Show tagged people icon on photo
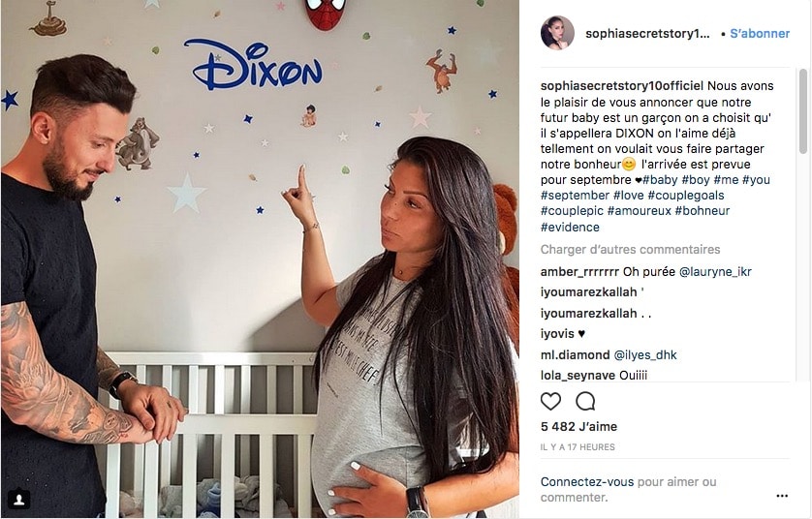Image resolution: width=812 pixels, height=519 pixels. (x=19, y=499)
